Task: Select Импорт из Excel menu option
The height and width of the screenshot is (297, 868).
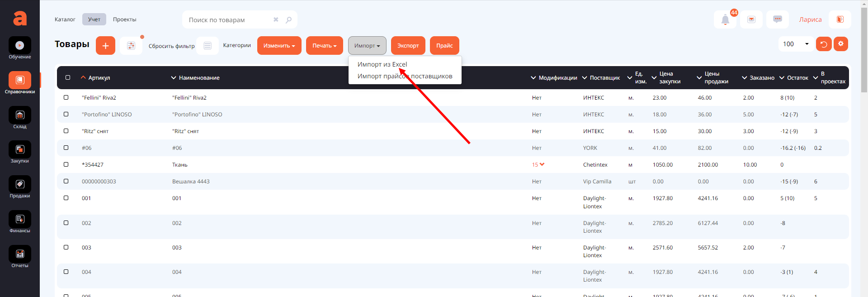Action: [382, 64]
